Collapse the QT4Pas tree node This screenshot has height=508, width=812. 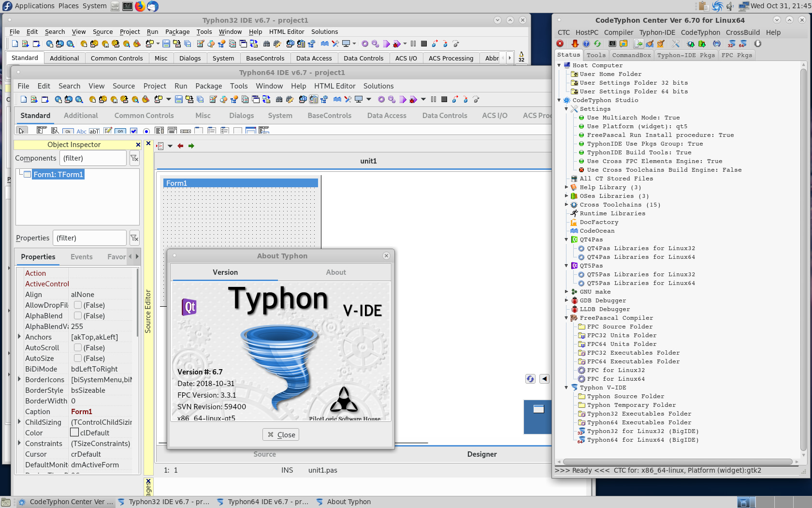click(x=566, y=239)
